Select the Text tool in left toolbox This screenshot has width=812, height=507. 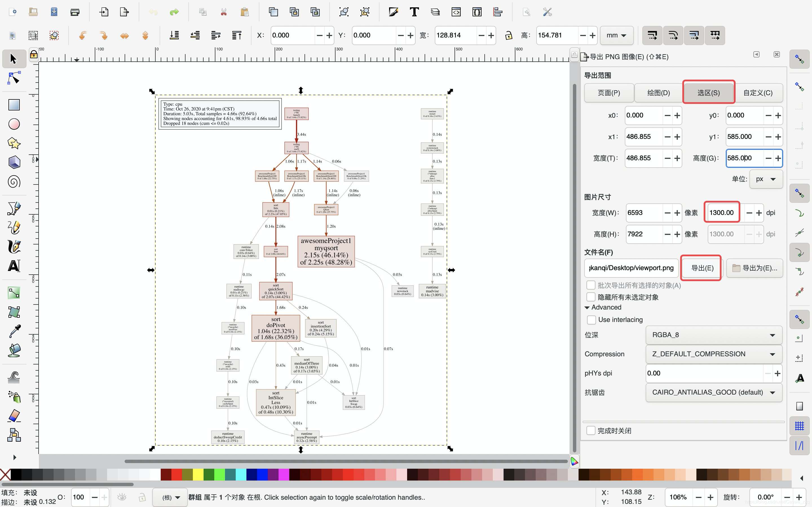point(14,266)
